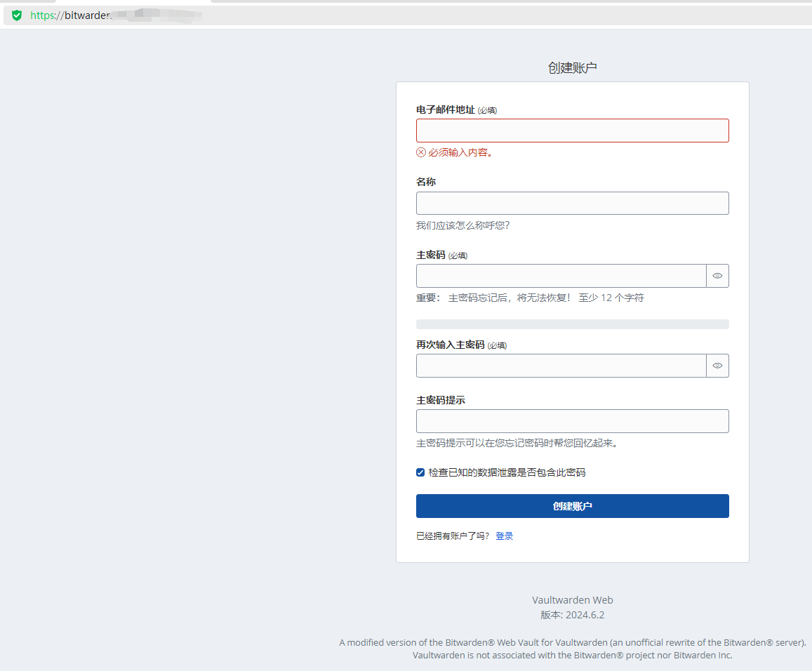Click the 再次输入主密码 field label

coord(450,345)
